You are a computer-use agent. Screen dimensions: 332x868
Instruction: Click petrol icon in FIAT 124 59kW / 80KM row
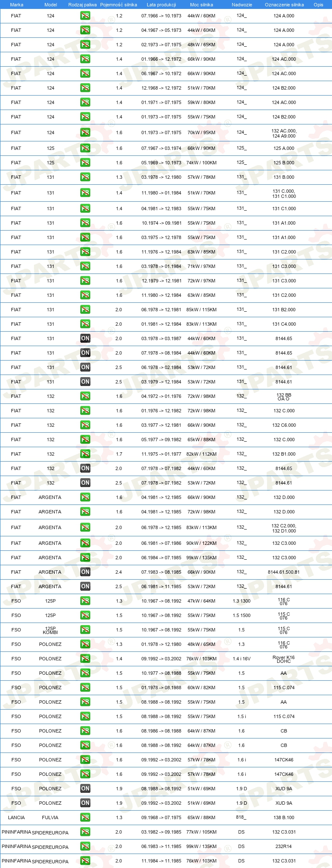[x=85, y=102]
